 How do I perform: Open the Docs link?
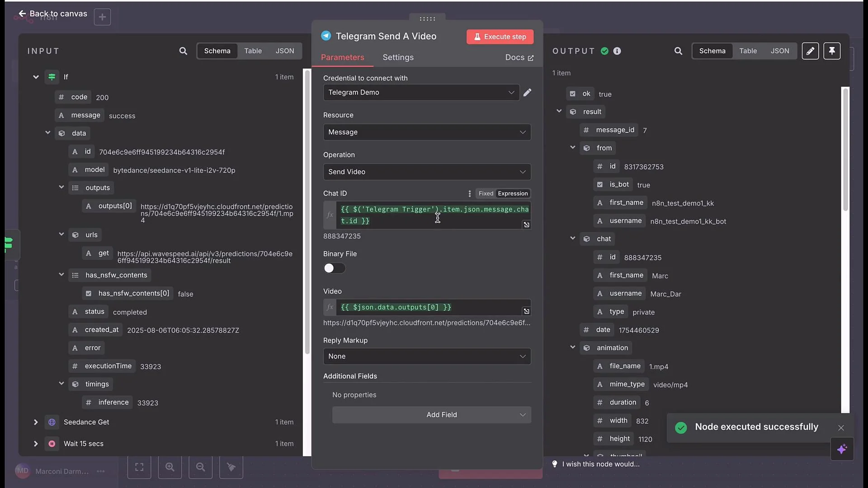[519, 57]
